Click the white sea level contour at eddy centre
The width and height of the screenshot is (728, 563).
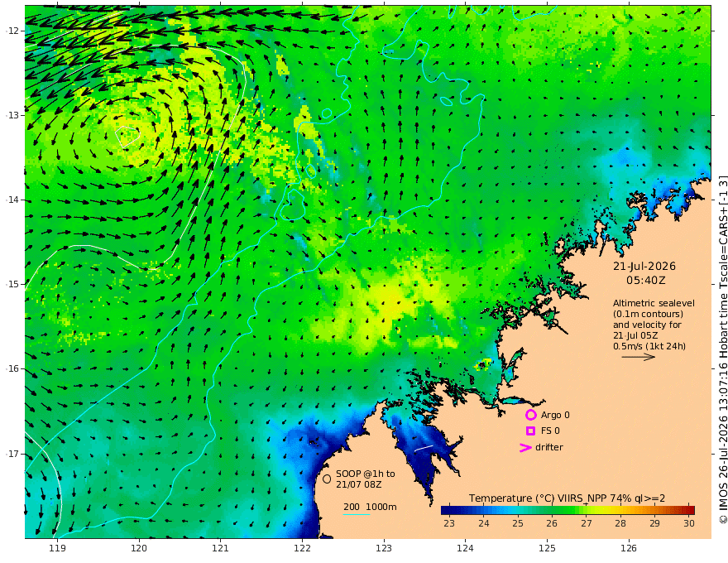(x=127, y=137)
